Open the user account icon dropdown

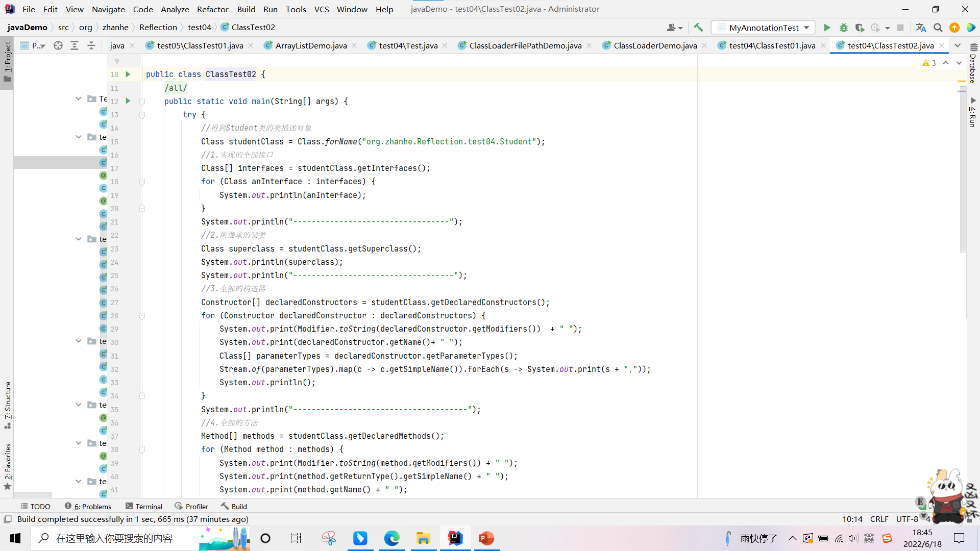[674, 28]
